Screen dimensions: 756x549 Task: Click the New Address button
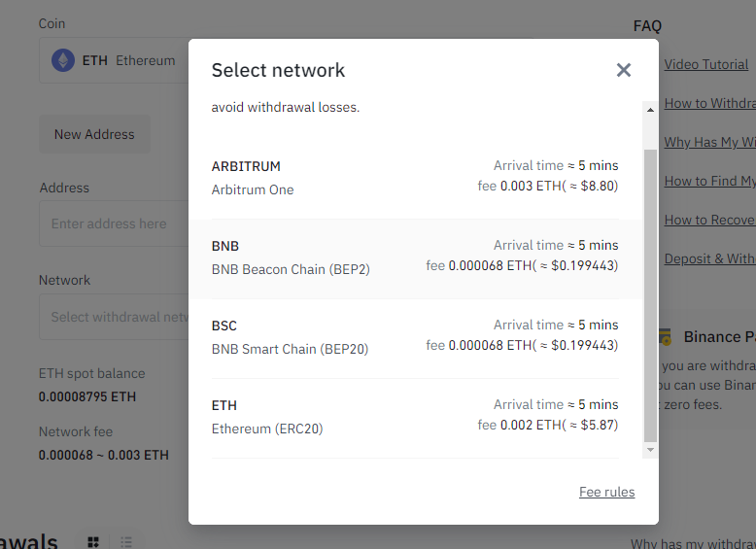coord(94,134)
